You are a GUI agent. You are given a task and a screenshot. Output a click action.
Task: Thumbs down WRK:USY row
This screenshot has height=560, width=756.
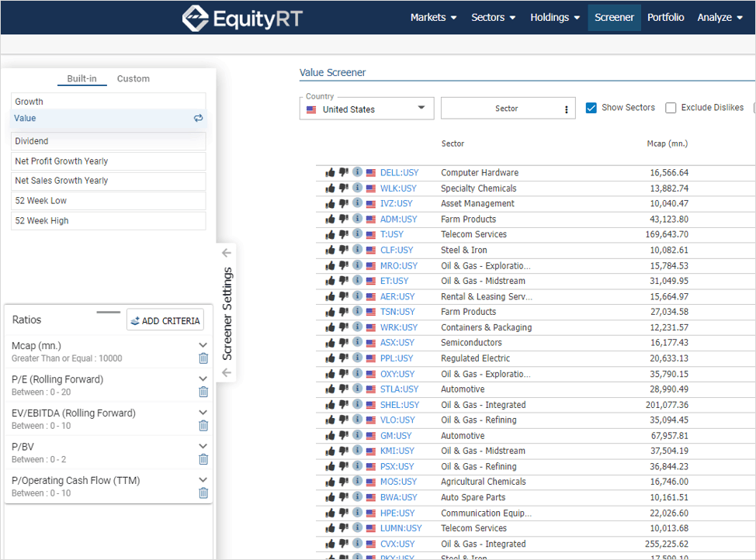(343, 327)
